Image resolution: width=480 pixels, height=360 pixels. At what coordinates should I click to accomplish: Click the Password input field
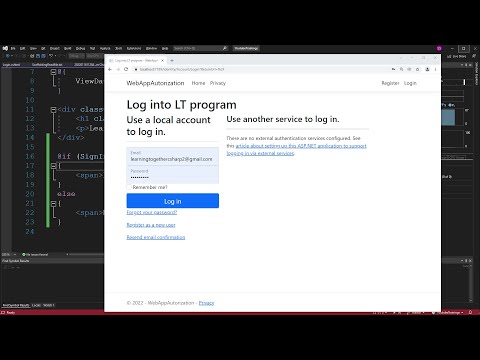point(173,174)
